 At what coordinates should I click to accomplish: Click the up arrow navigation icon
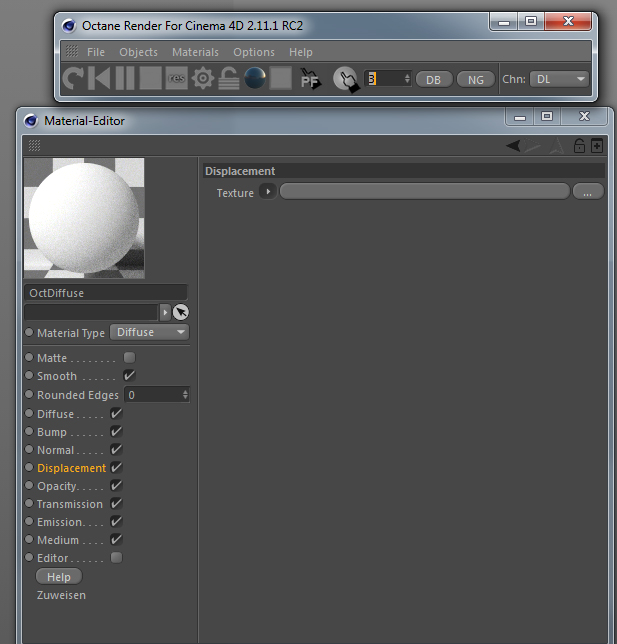(x=557, y=146)
